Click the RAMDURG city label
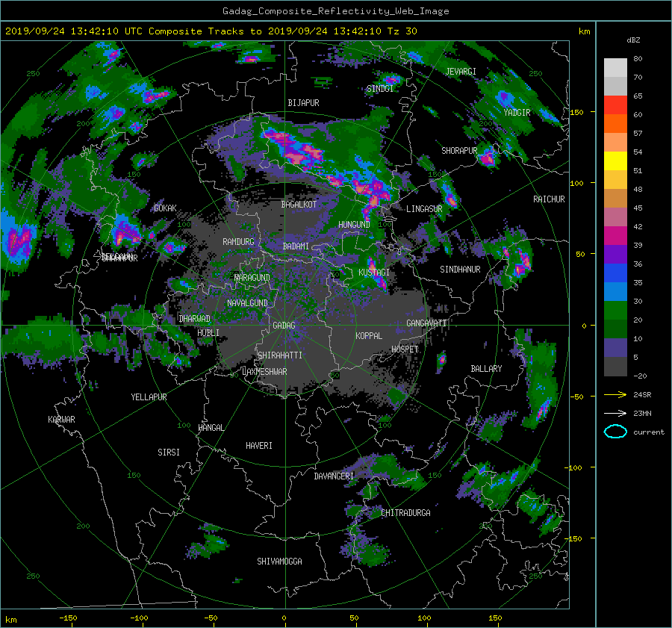This screenshot has width=672, height=628. (238, 242)
